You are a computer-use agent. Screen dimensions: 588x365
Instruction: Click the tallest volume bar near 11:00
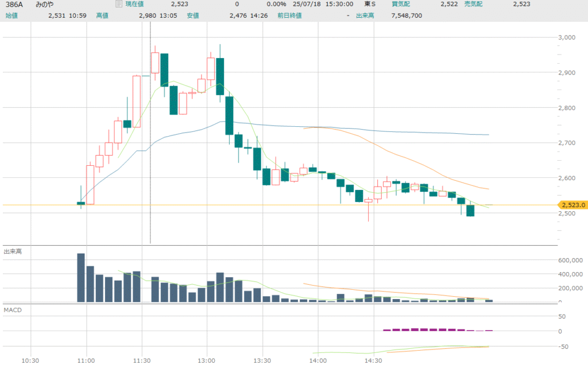click(x=80, y=278)
